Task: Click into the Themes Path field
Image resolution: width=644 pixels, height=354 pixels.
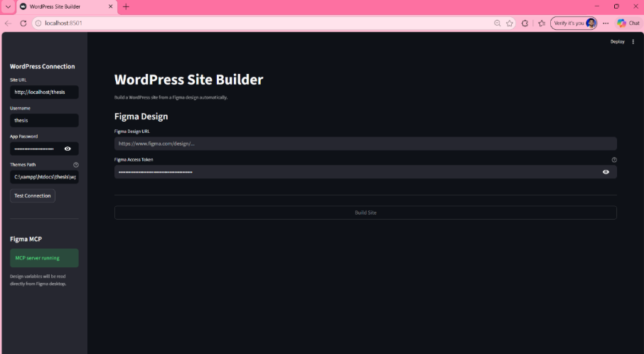Action: pyautogui.click(x=44, y=177)
